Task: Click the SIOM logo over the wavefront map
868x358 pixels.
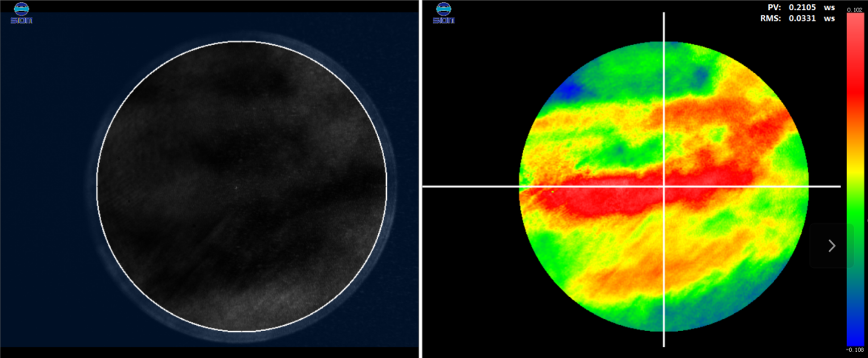Action: pos(443,13)
